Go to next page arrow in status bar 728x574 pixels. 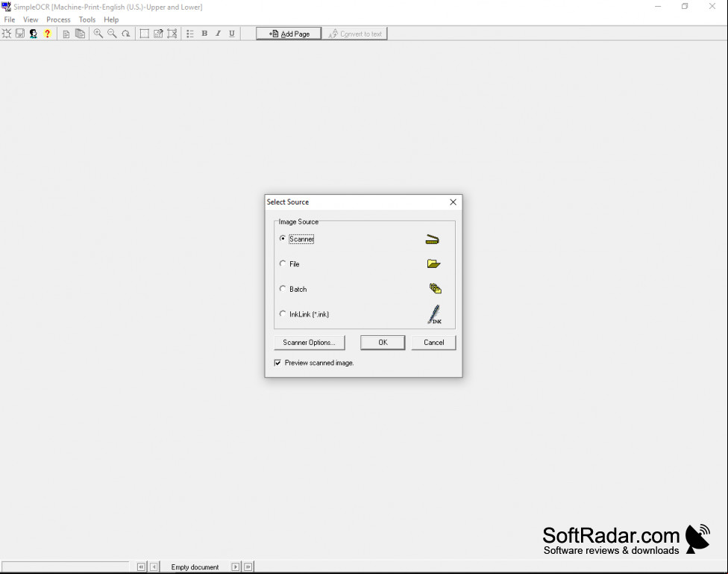pos(236,567)
